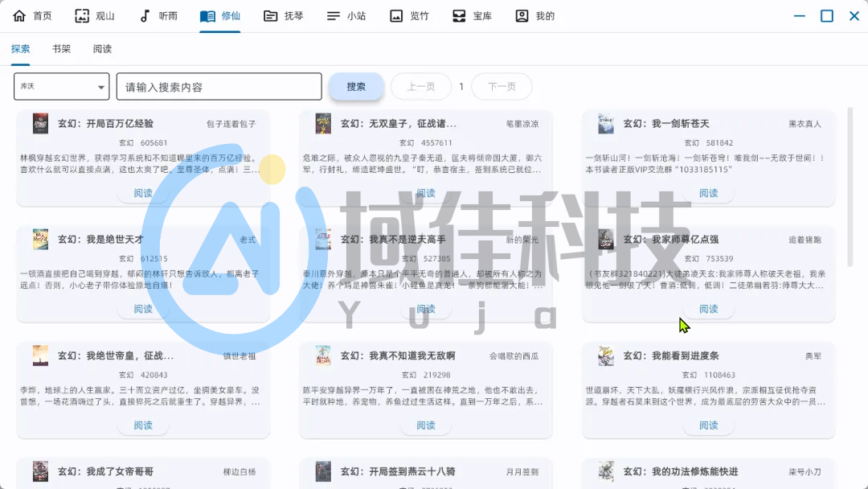Screen dimensions: 868x489
Task: Click 阅读 under 玄幻：我能看到进度条
Action: click(x=709, y=425)
